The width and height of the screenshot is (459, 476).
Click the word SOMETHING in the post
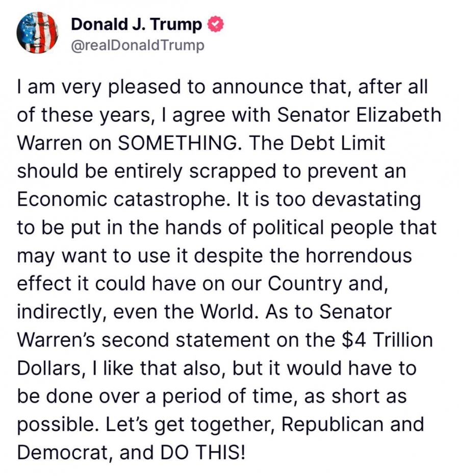[x=178, y=143]
